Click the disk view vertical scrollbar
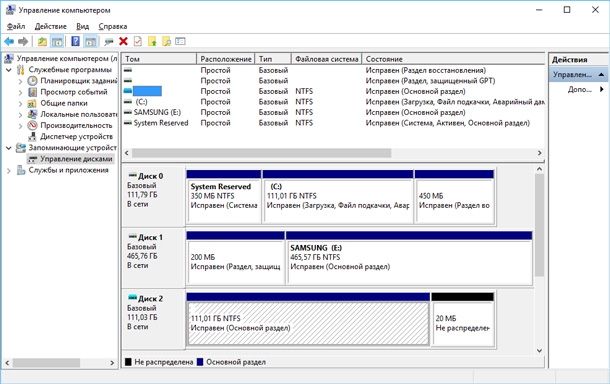Image resolution: width=610 pixels, height=384 pixels. pyautogui.click(x=539, y=226)
